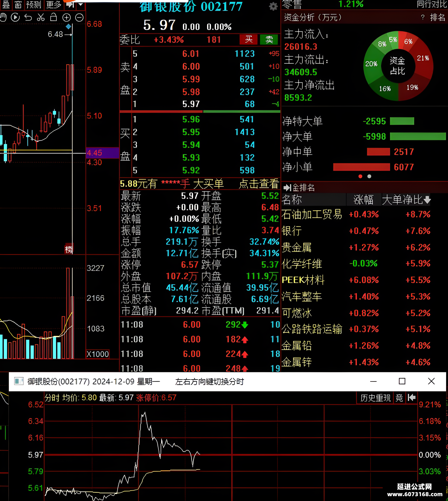Collapse the intraday panel with the arrow-bar icon
448x501 pixels.
(411, 397)
